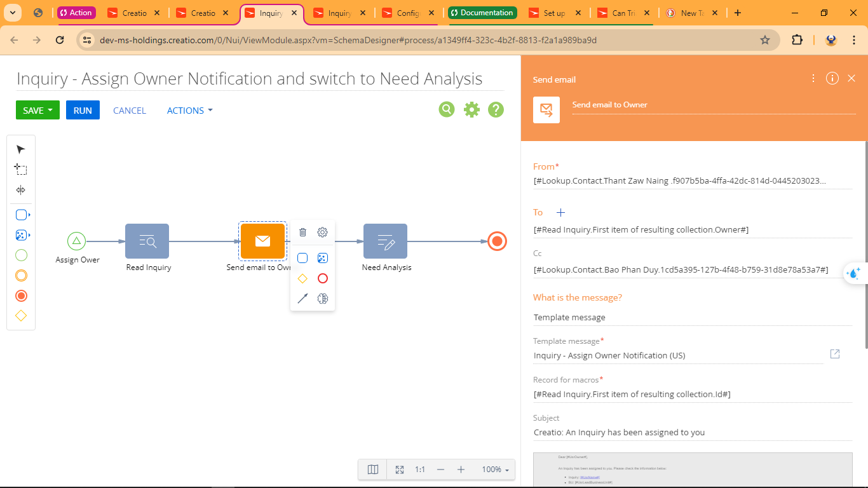
Task: Toggle the split panel view button
Action: 373,470
